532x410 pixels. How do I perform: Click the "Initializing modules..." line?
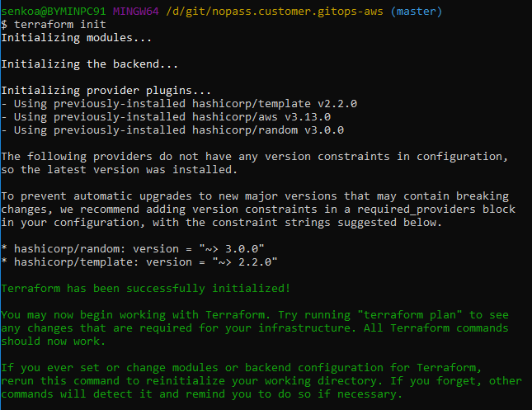(x=78, y=38)
